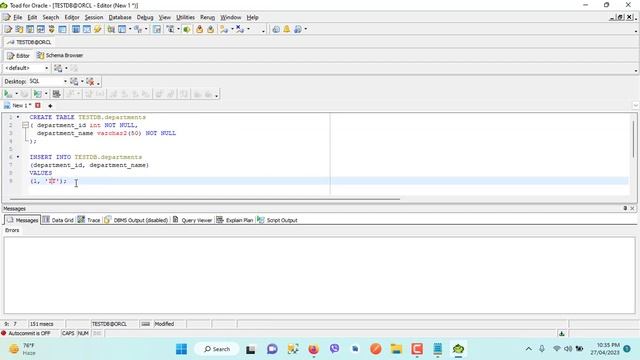
Task: Click the Errors label in the Messages panel
Action: [12, 230]
